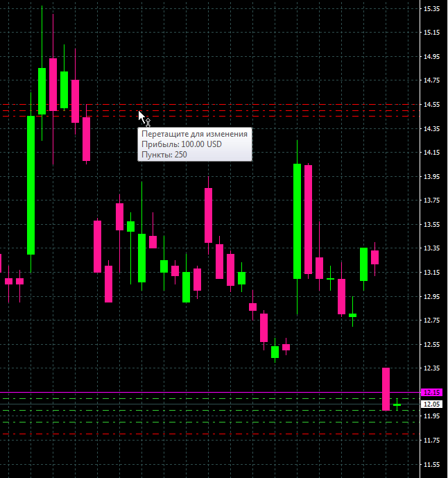Click the 13.35 price axis label
Viewport: 448px width, 478px height.
tap(431, 248)
